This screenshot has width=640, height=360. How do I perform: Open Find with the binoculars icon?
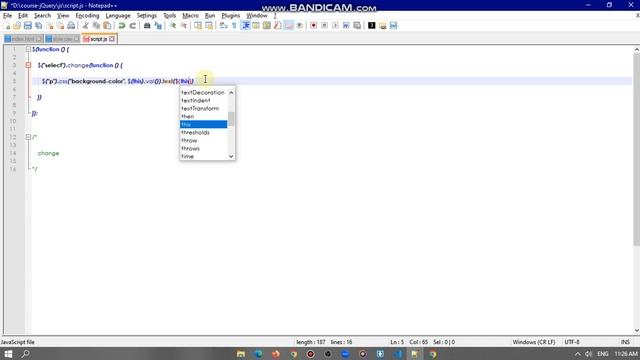tap(147, 26)
